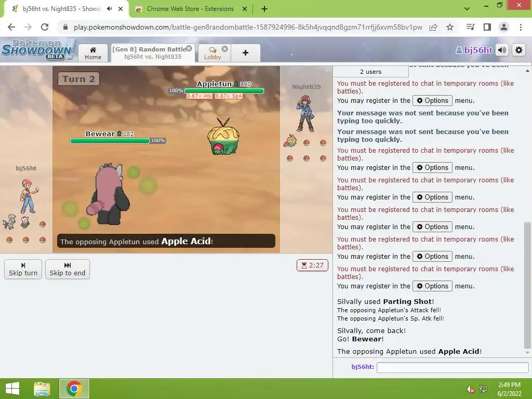This screenshot has width=532, height=399.
Task: Click Appletun's HP bar
Action: [224, 91]
